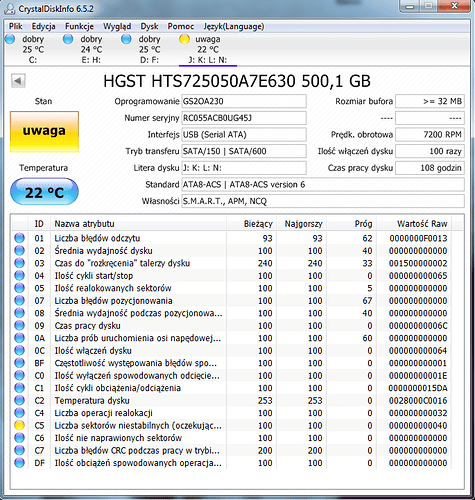Open the Język(Language) menu

tap(234, 26)
